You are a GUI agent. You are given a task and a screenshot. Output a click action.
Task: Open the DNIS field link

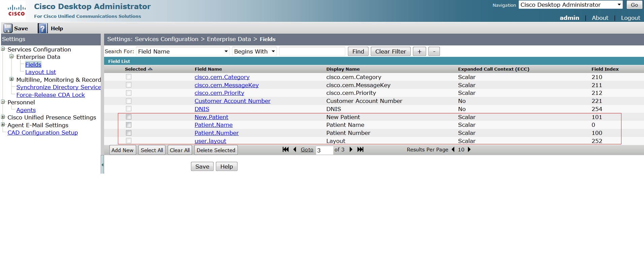pos(202,109)
